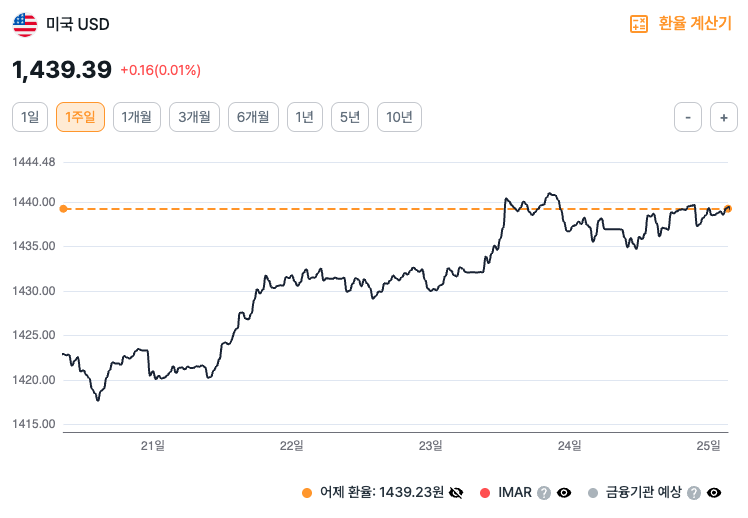Select the 1개월 period tab

136,117
